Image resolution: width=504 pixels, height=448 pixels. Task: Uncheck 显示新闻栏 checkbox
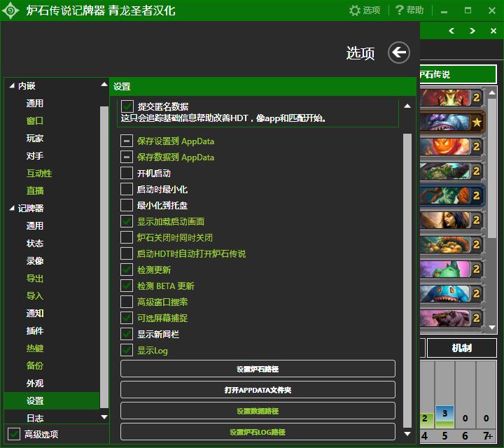[126, 334]
